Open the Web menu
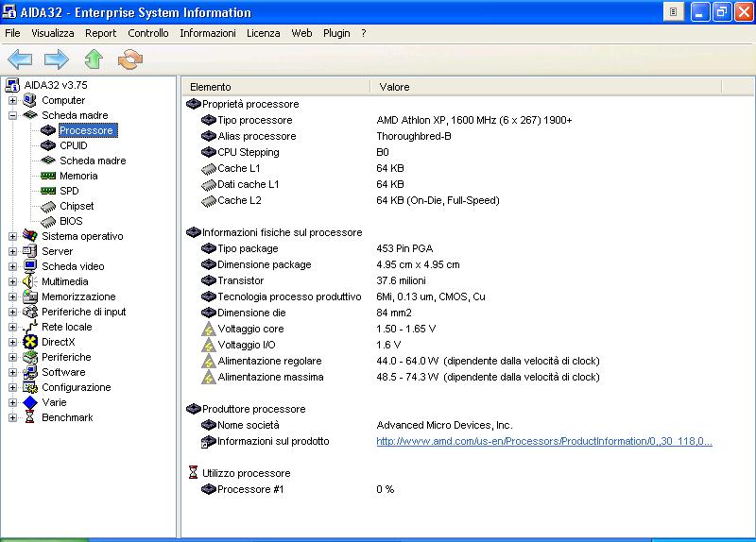 click(x=301, y=33)
